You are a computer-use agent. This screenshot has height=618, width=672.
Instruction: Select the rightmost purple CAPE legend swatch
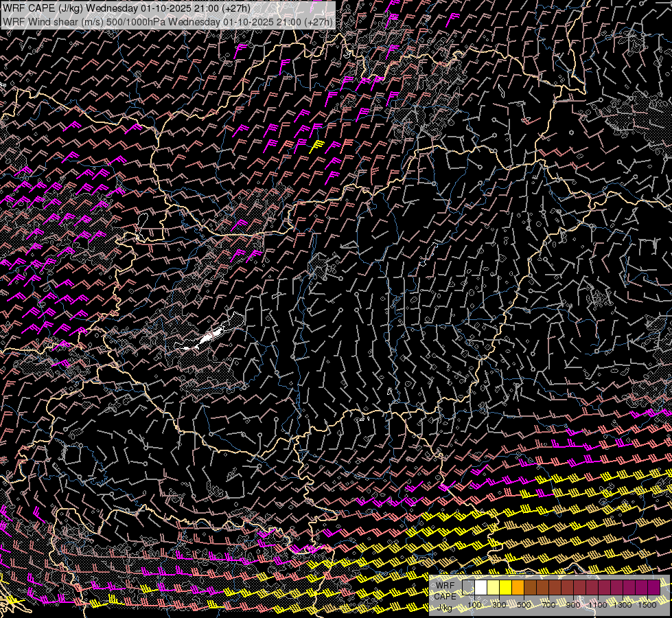point(653,587)
